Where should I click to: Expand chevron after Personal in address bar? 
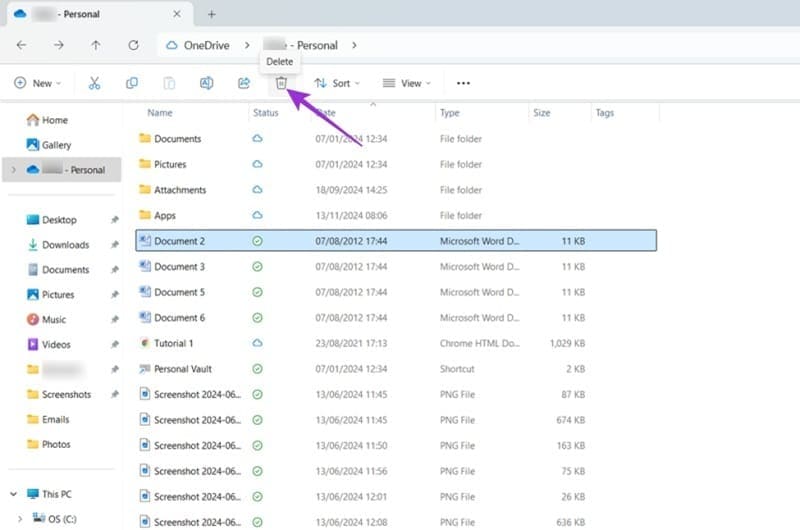point(354,45)
